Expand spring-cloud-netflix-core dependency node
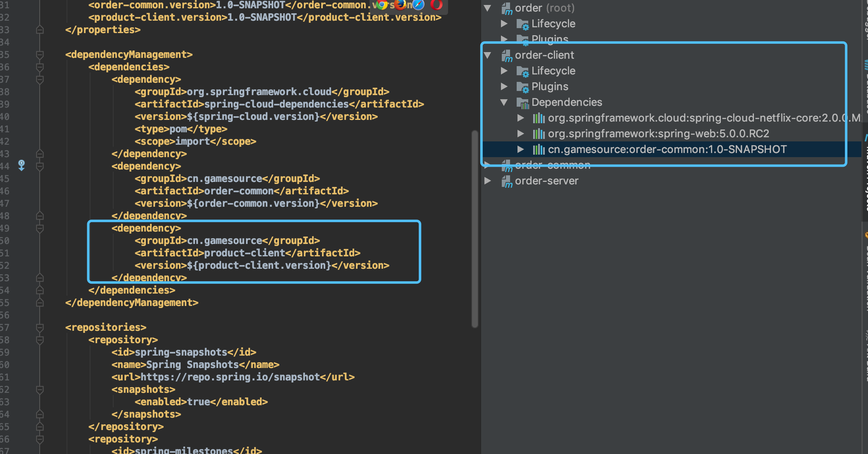The height and width of the screenshot is (454, 868). [x=520, y=118]
